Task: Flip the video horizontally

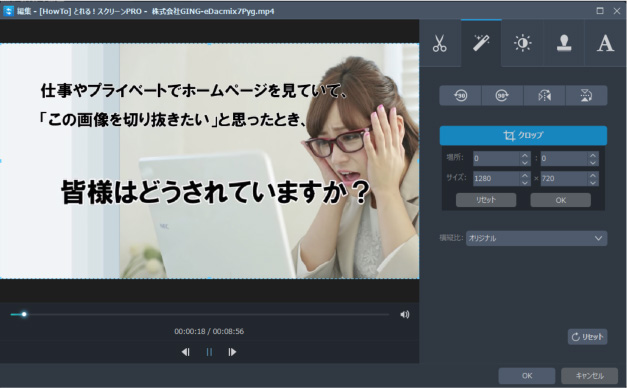Action: (x=544, y=96)
